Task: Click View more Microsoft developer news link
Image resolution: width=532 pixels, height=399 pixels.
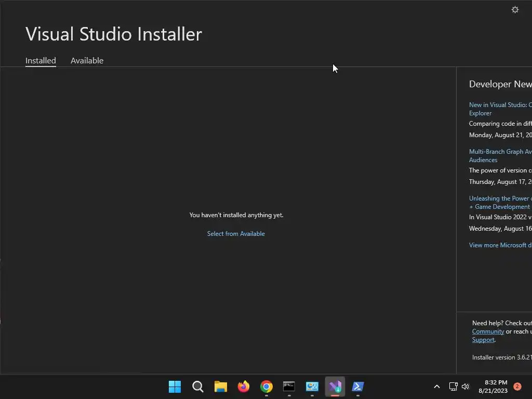Action: (500, 245)
